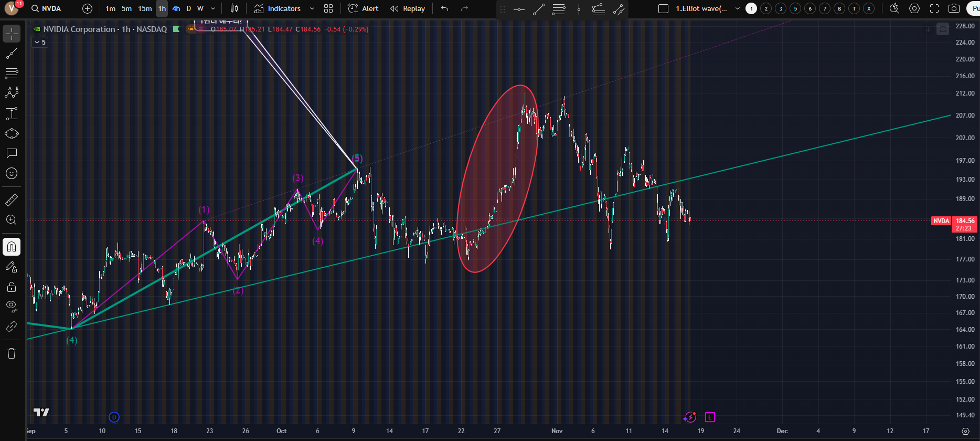The width and height of the screenshot is (980, 441).
Task: Select the Zoom In tool
Action: click(x=11, y=220)
